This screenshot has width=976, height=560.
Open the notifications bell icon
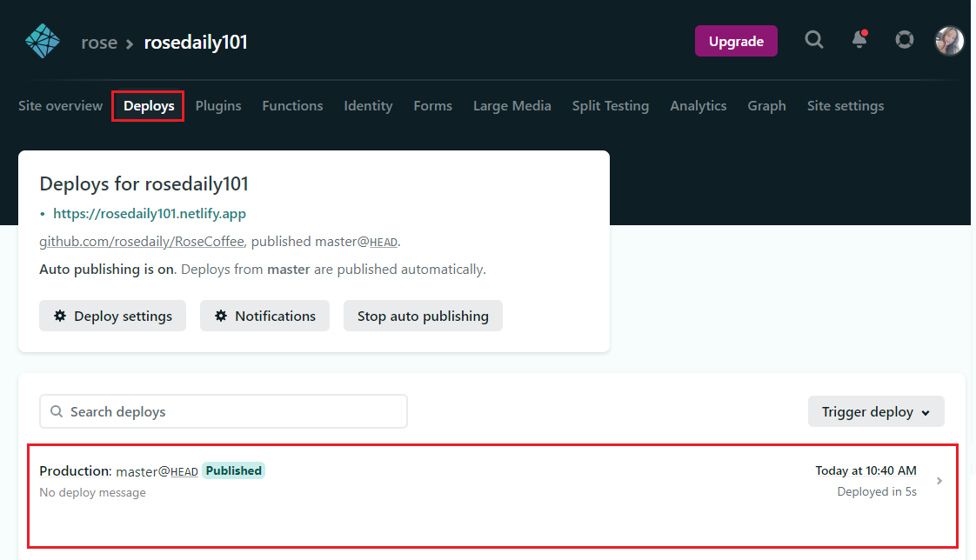coord(859,39)
